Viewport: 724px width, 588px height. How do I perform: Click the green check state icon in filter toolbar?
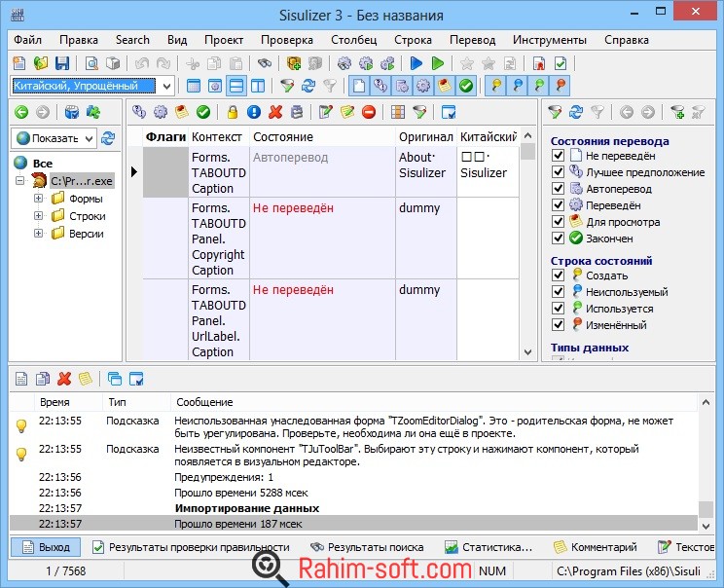(466, 86)
